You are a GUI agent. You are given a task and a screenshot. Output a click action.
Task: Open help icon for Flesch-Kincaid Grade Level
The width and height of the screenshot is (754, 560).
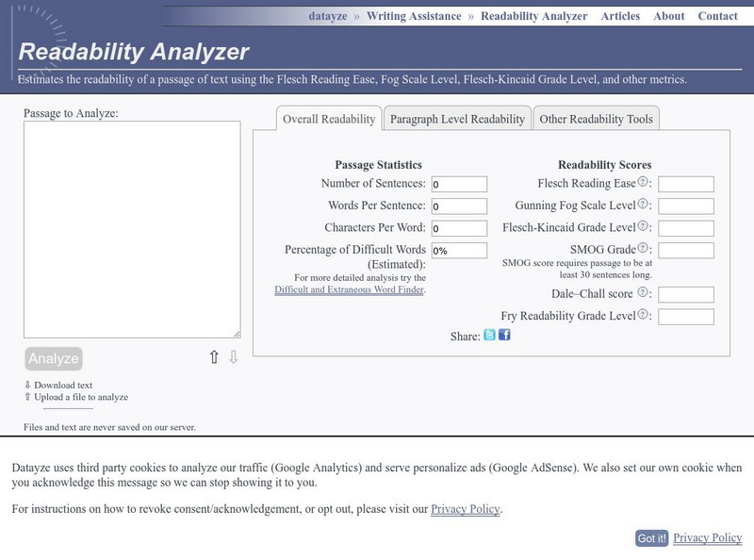coord(643,226)
